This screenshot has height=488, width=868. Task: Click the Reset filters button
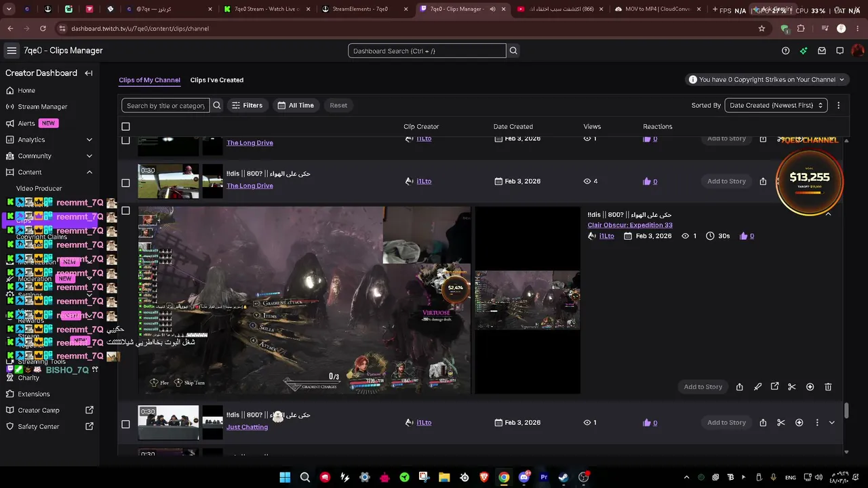pos(338,105)
